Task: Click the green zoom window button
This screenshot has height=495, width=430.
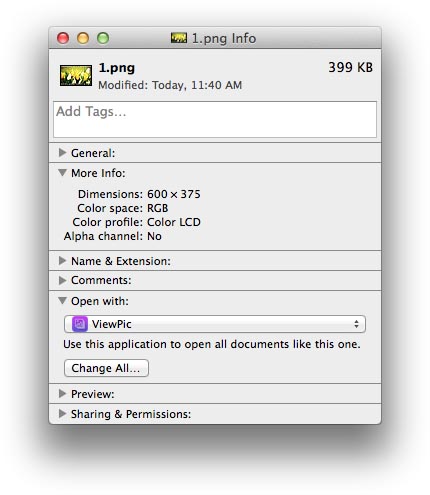Action: point(103,38)
